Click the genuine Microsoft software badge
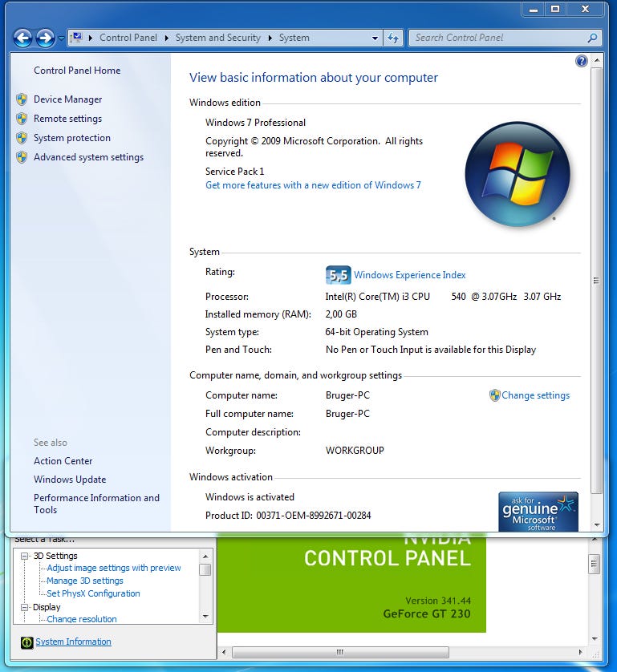 [x=538, y=512]
